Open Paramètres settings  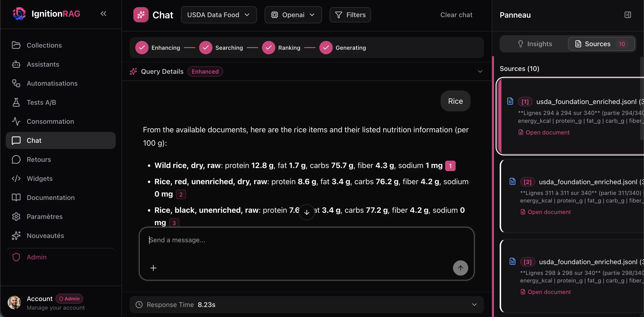pyautogui.click(x=45, y=217)
